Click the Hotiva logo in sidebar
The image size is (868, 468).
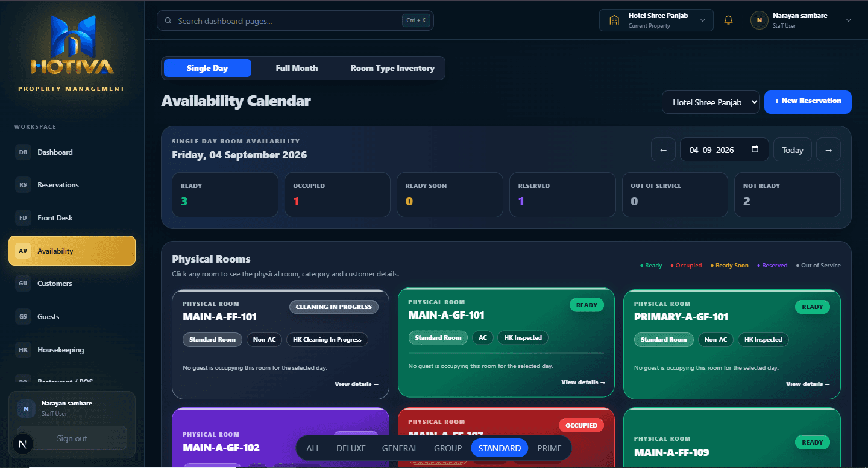pos(72,45)
